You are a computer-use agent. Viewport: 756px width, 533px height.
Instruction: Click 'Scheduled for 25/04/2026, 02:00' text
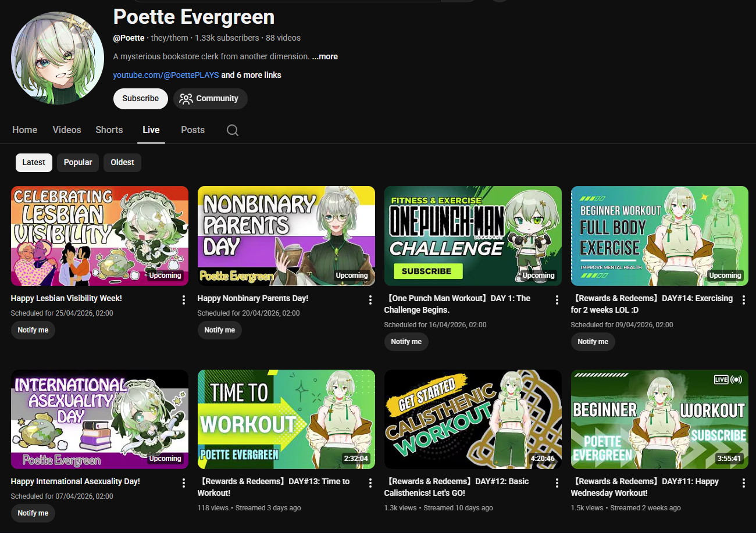pos(62,313)
